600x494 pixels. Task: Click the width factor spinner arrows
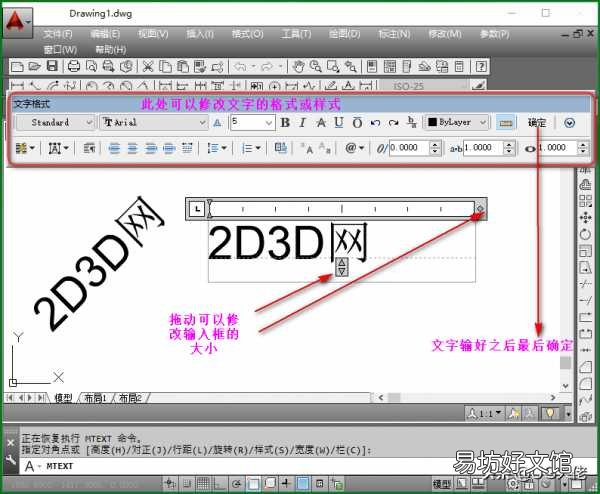(583, 148)
